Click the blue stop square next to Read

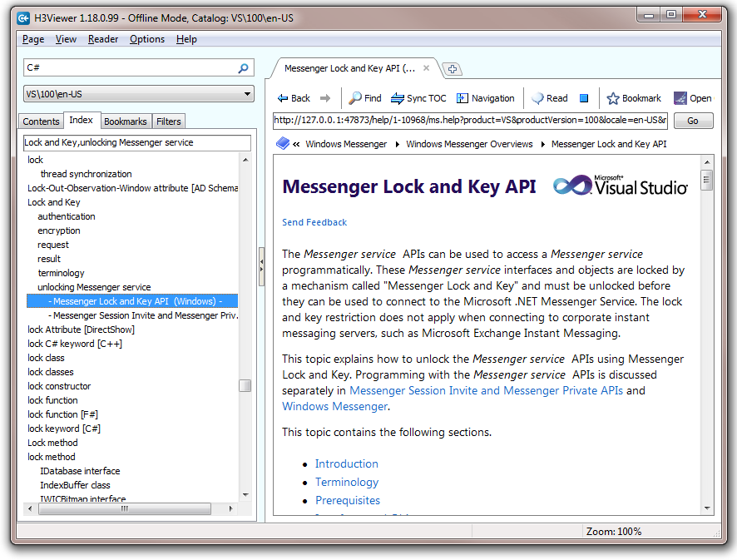[583, 97]
